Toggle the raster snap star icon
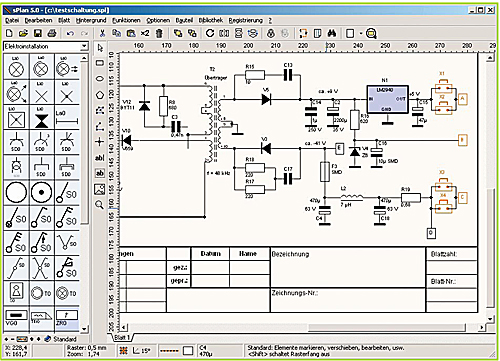 (124, 351)
